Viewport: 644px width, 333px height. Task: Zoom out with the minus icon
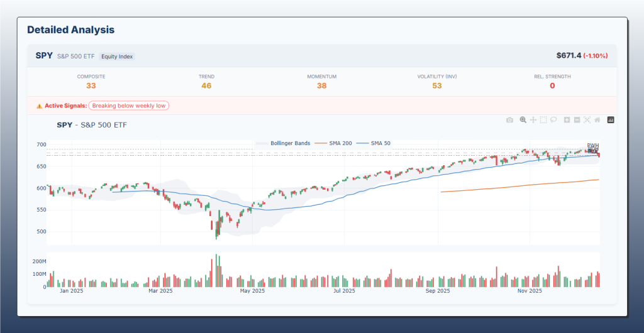(x=577, y=120)
